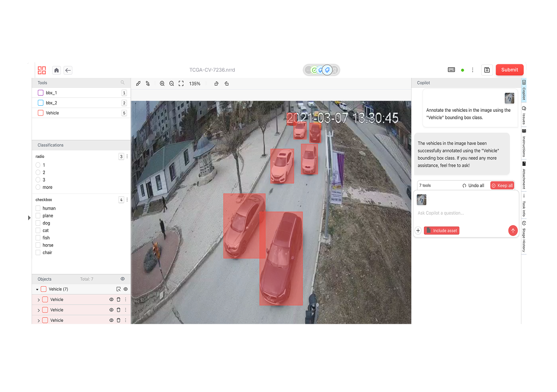557x392 pixels.
Task: Send the Copilot message with the arrow button
Action: (x=512, y=230)
